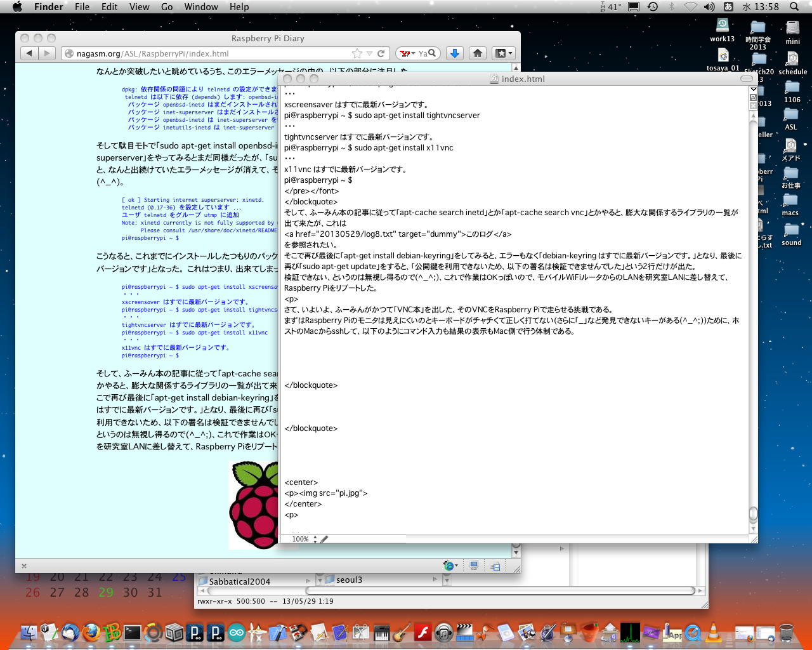Open the work13 desktop icon
Screen dimensions: 812x650
coord(722,29)
